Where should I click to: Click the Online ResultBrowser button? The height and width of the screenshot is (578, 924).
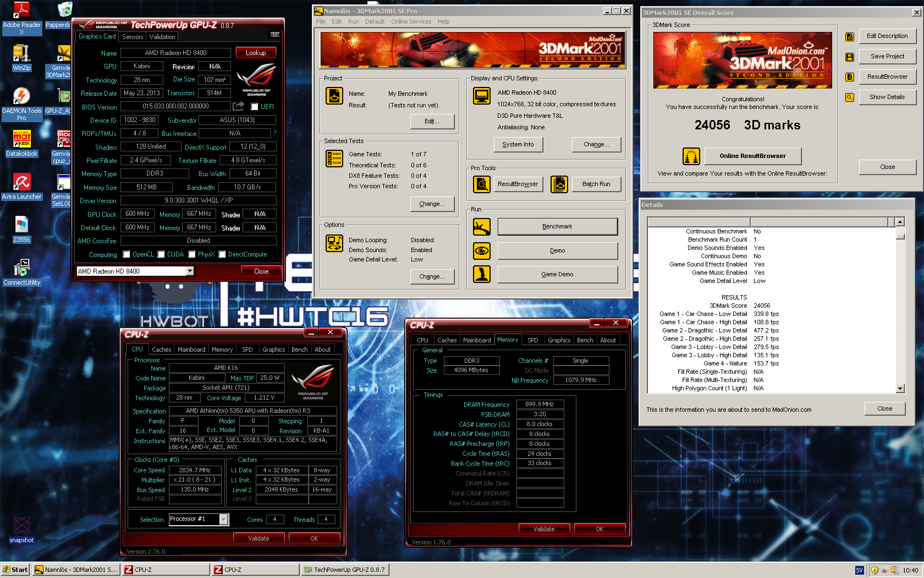point(752,156)
